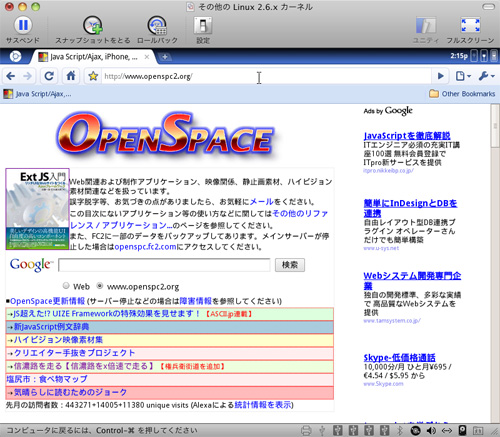Click the Google search text field
This screenshot has width=500, height=437.
(x=164, y=265)
